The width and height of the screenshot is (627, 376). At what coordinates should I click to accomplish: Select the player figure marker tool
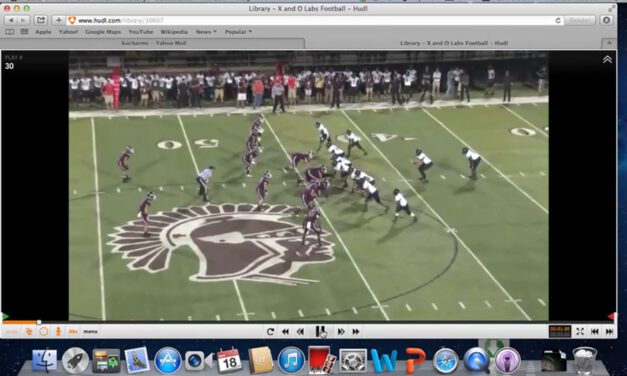tap(58, 332)
